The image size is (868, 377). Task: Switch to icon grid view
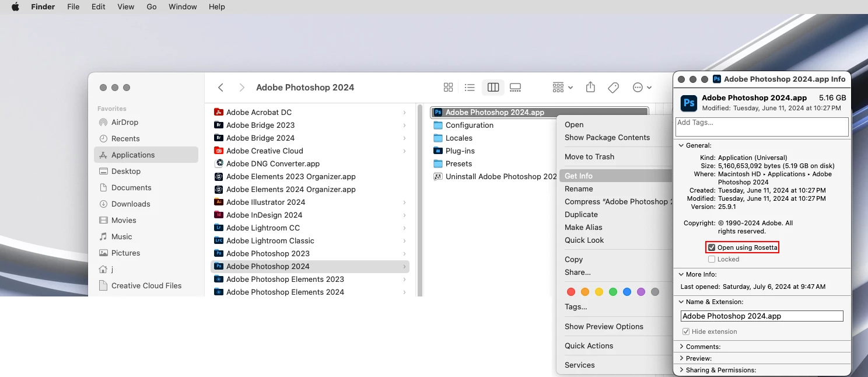pyautogui.click(x=448, y=88)
